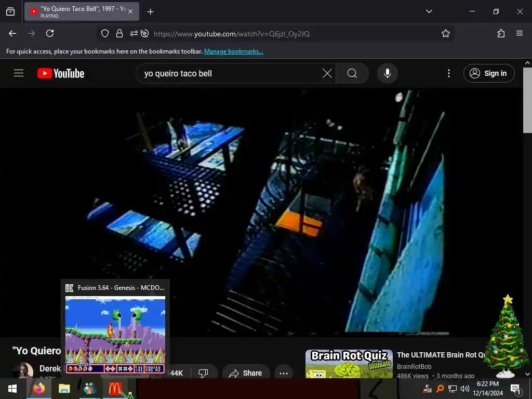Screen dimensions: 532x399
Task: Dislike the video with thumbs down
Action: pos(203,373)
